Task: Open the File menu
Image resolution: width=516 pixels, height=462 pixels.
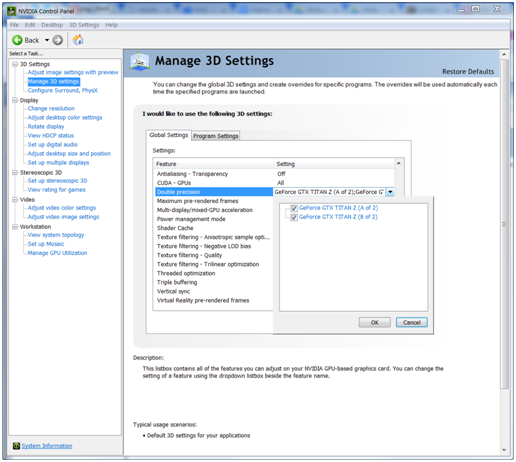Action: (x=14, y=25)
